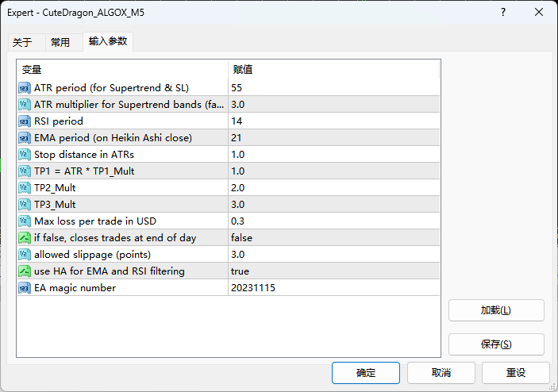Reset parameters with the 重设 button

coord(516,372)
